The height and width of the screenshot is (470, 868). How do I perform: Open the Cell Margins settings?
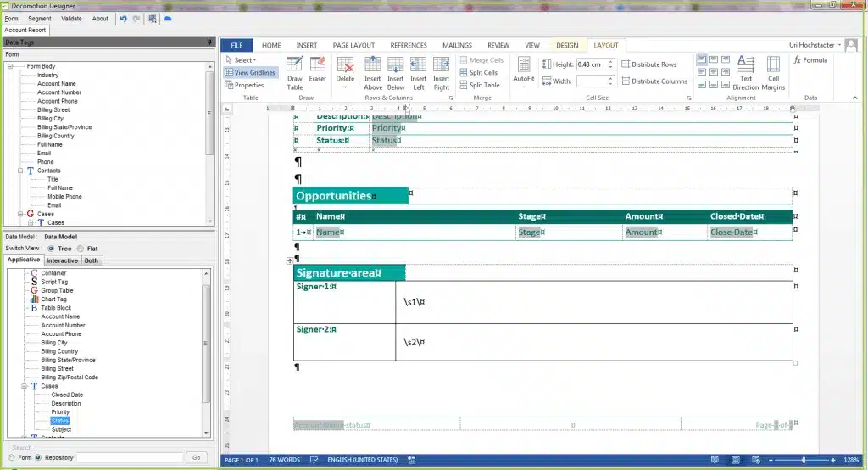click(x=773, y=71)
